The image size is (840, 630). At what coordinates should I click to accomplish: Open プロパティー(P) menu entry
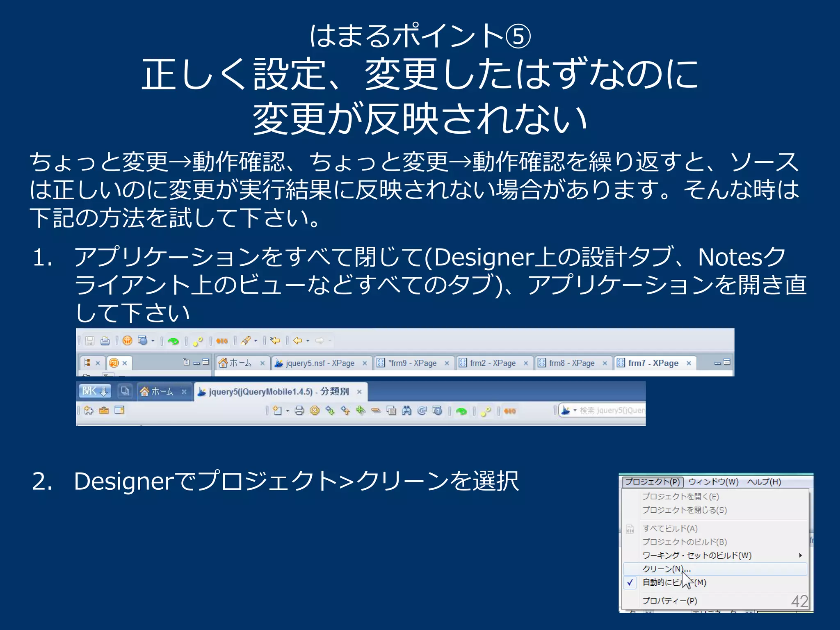tap(715, 601)
